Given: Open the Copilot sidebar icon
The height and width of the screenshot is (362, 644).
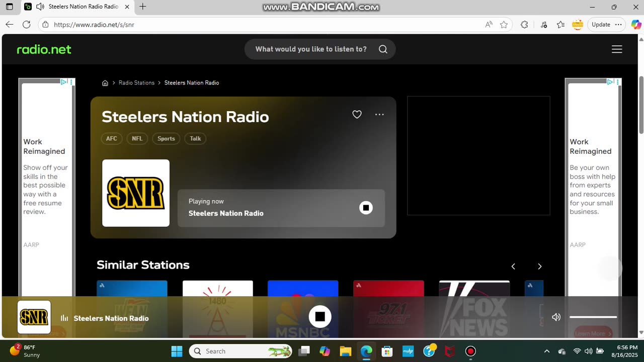Looking at the screenshot, I should click(x=636, y=25).
